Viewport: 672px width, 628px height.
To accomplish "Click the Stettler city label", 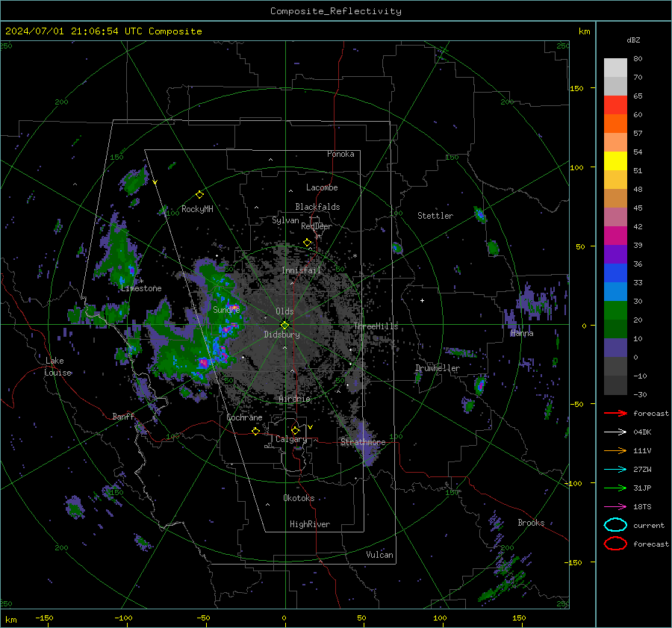I will coord(435,216).
